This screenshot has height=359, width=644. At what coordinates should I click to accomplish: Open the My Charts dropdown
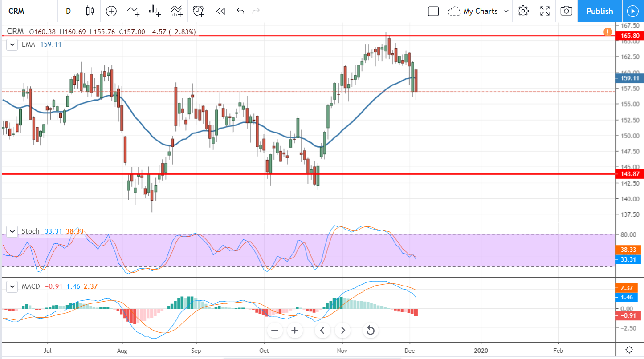(479, 11)
